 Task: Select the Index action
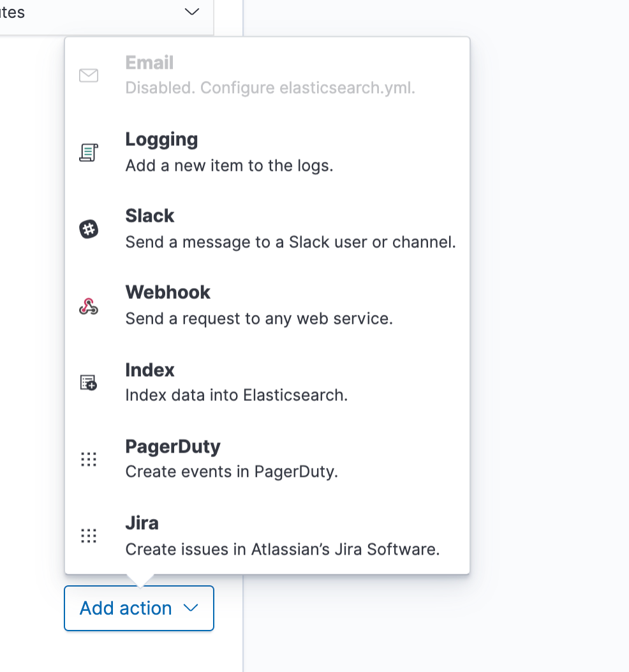click(267, 383)
